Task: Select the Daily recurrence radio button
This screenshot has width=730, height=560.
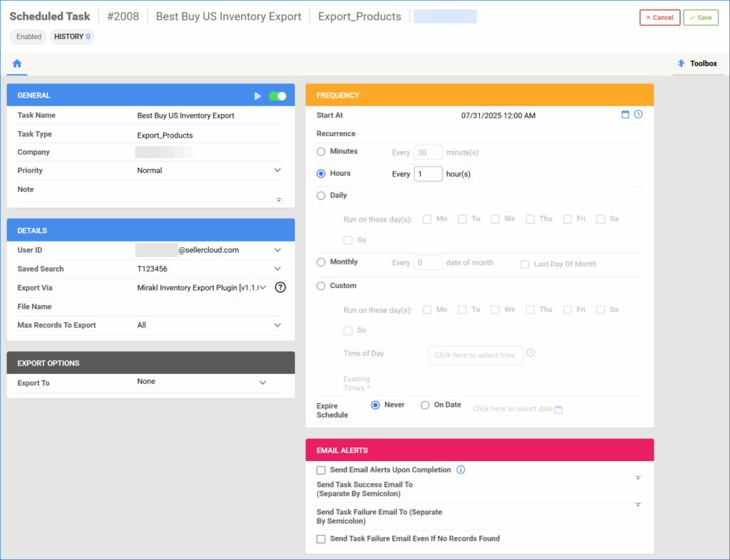Action: pos(321,195)
